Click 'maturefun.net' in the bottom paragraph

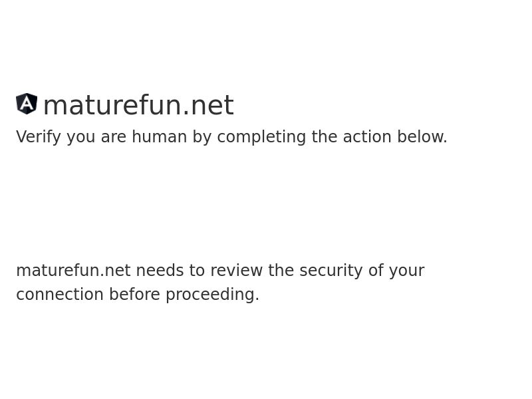pyautogui.click(x=73, y=271)
